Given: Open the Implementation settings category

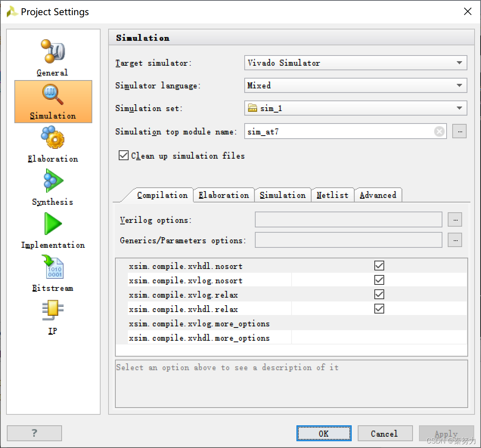Looking at the screenshot, I should 53,230.
